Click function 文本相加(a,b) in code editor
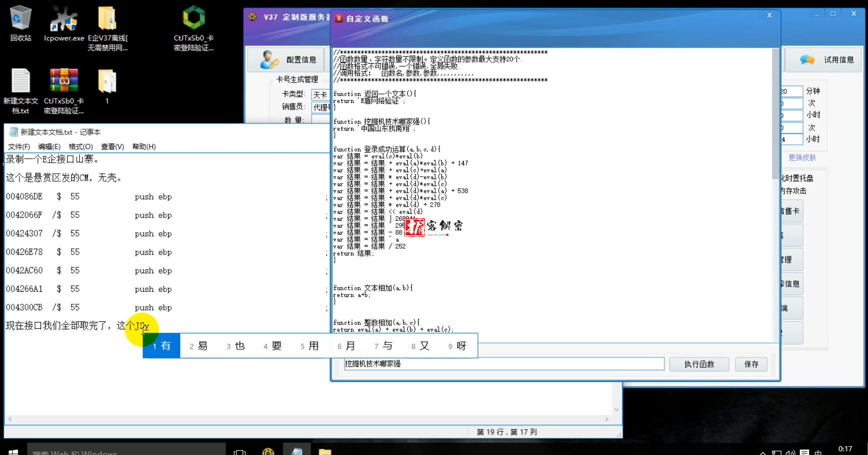Image resolution: width=868 pixels, height=455 pixels. 373,288
